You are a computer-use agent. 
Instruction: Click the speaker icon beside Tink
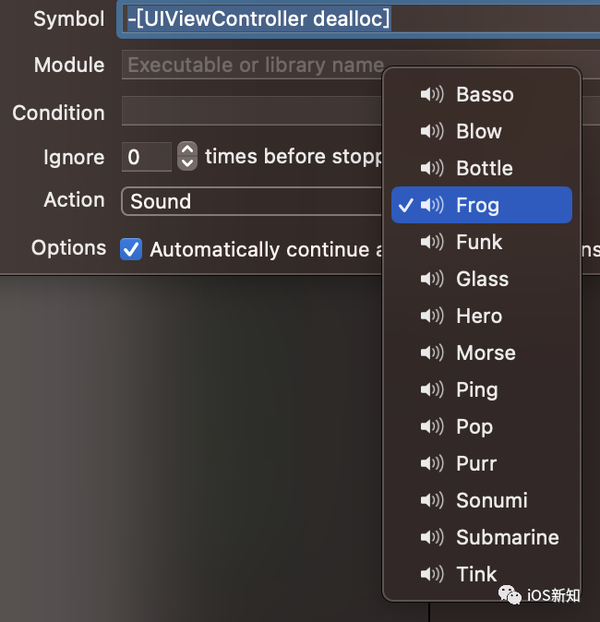pos(432,575)
